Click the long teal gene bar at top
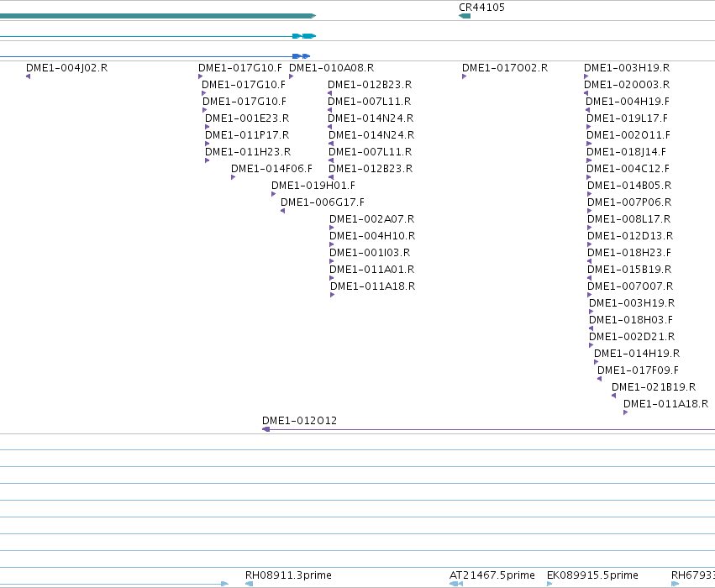This screenshot has height=588, width=715. coord(158,16)
